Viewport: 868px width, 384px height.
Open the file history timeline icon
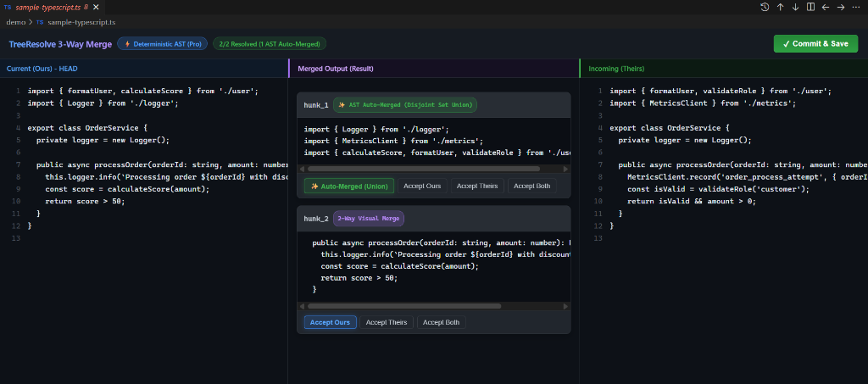coord(765,7)
